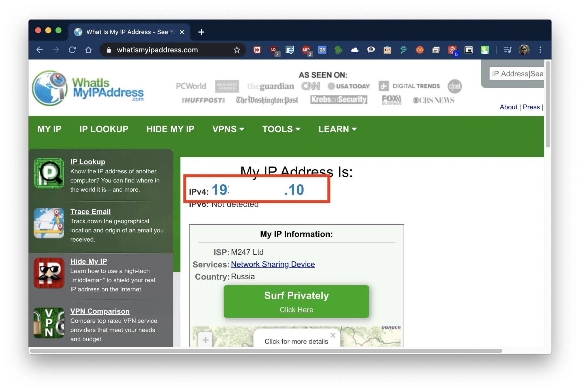Click the Country value Russia
This screenshot has height=392, width=580.
(x=243, y=277)
